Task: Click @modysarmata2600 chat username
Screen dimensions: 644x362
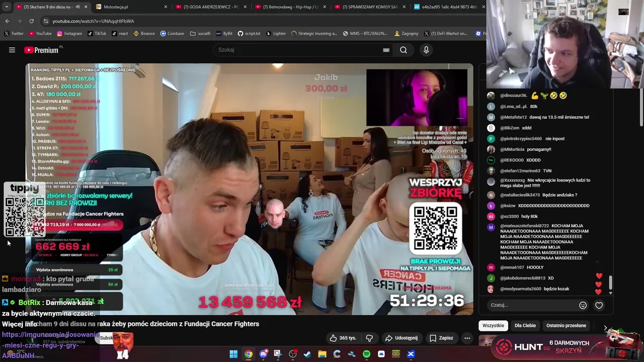Action: click(x=520, y=289)
